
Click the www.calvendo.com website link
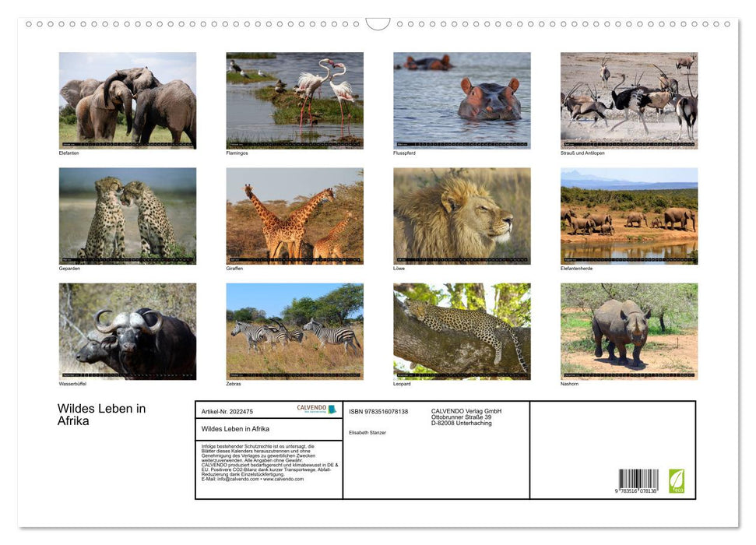click(281, 478)
